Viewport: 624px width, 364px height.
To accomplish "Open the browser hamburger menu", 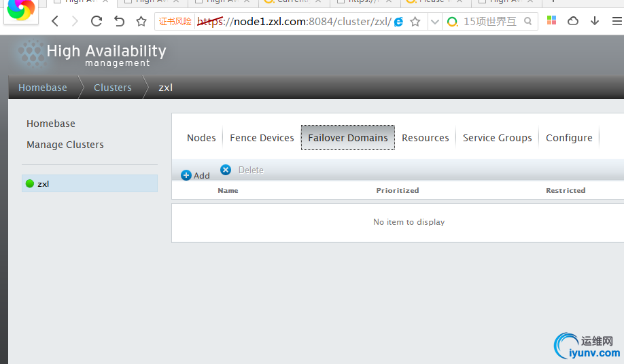I will click(x=617, y=21).
